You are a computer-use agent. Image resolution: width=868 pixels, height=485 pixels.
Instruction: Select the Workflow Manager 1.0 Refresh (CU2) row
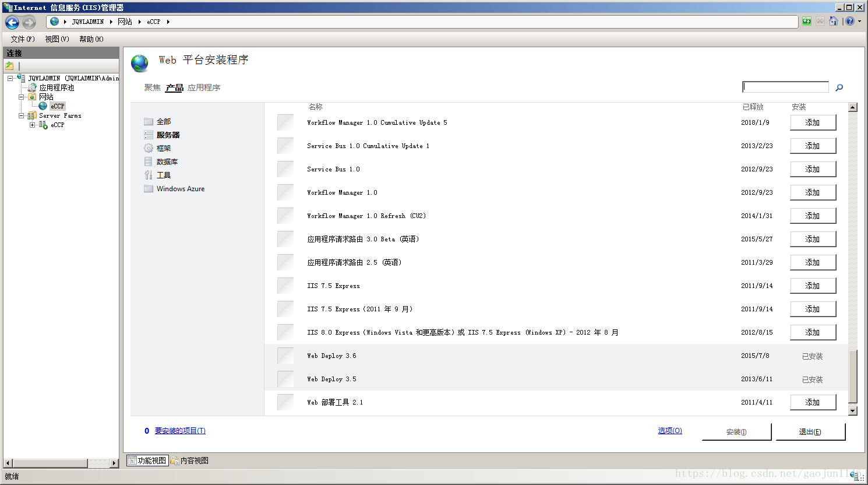(x=556, y=216)
